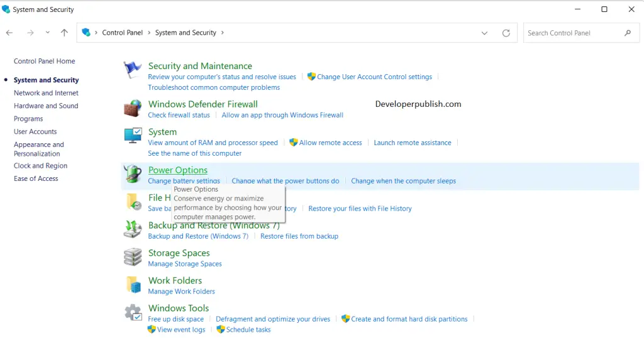
Task: Expand chevron before Control Panel breadcrumb
Action: pos(96,33)
